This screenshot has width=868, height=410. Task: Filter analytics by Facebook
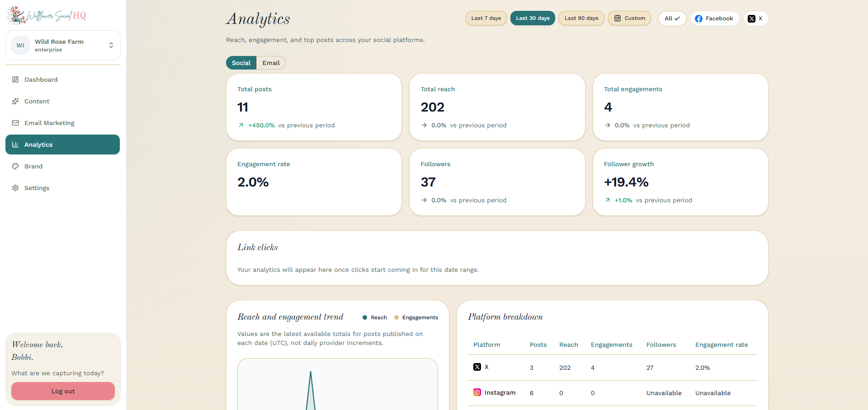click(715, 19)
